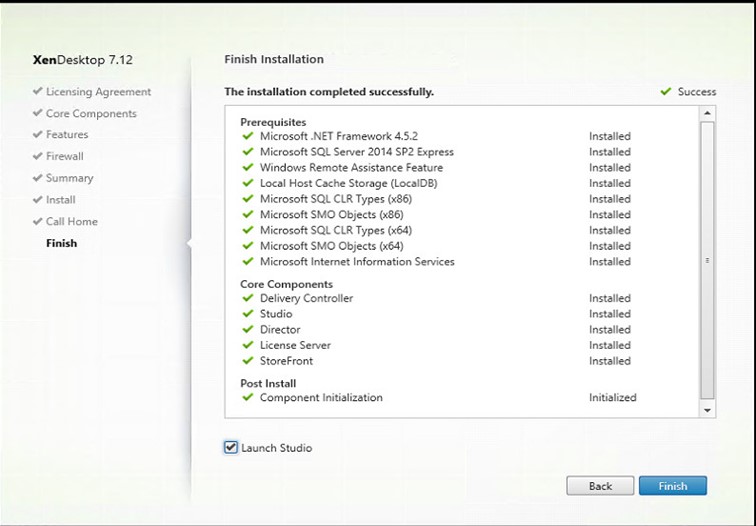Click gray checkmark beside Call Home step
Screen dimensions: 756x526
click(x=38, y=221)
